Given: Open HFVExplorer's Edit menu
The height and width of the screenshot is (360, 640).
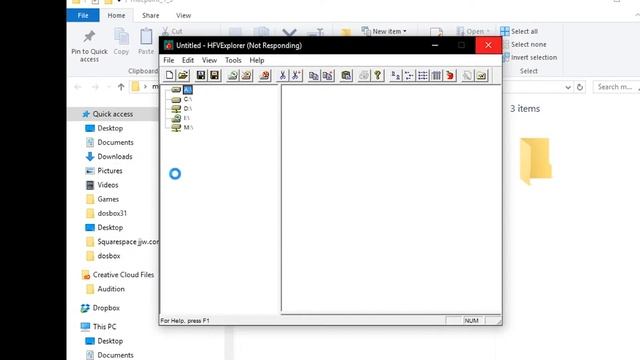Looking at the screenshot, I should pyautogui.click(x=188, y=60).
